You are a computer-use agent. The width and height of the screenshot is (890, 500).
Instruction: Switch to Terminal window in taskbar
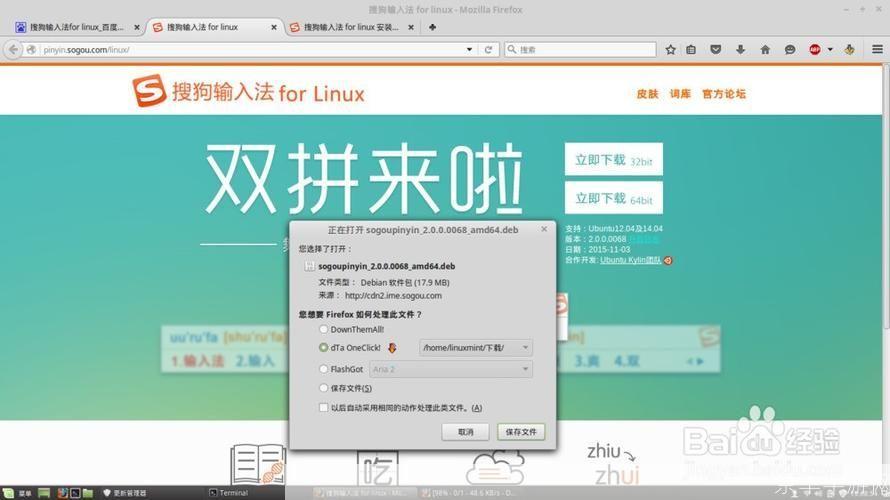click(x=229, y=493)
